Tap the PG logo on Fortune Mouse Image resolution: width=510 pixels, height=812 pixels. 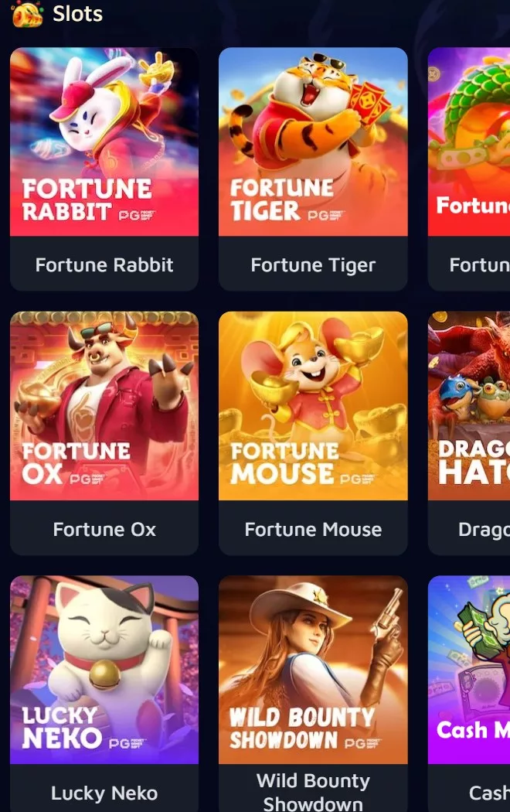(358, 479)
